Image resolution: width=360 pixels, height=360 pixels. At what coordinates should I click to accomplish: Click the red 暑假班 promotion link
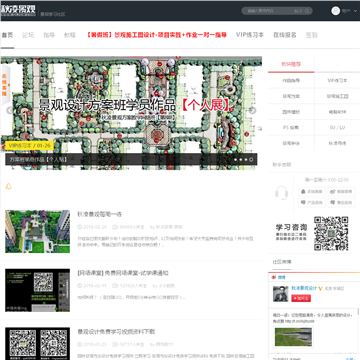(156, 35)
